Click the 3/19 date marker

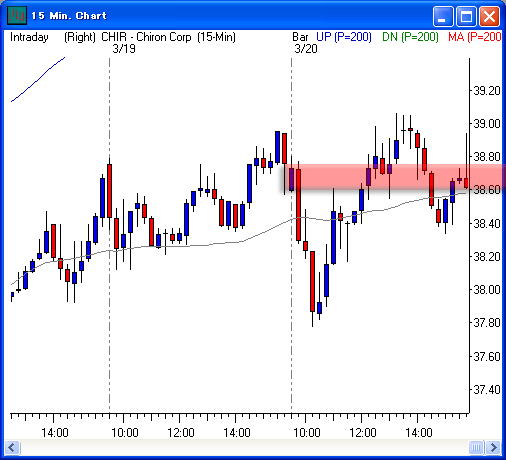[124, 49]
